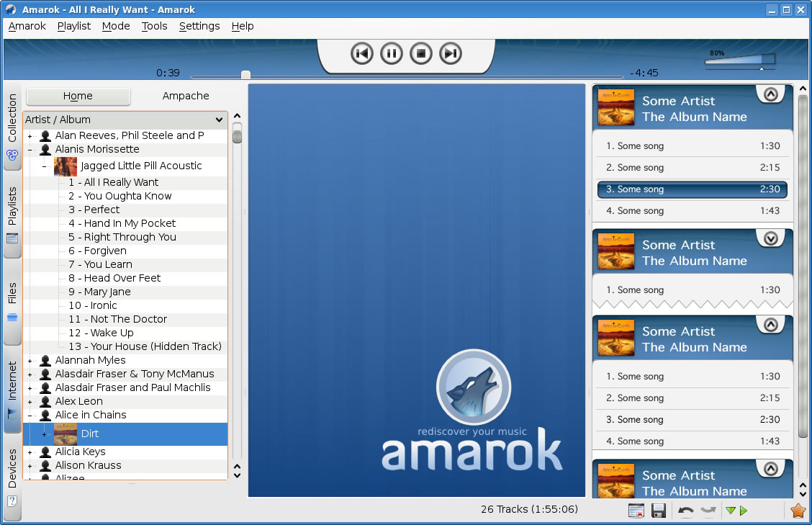Undo the last playlist change
Image resolution: width=812 pixels, height=525 pixels.
(686, 511)
